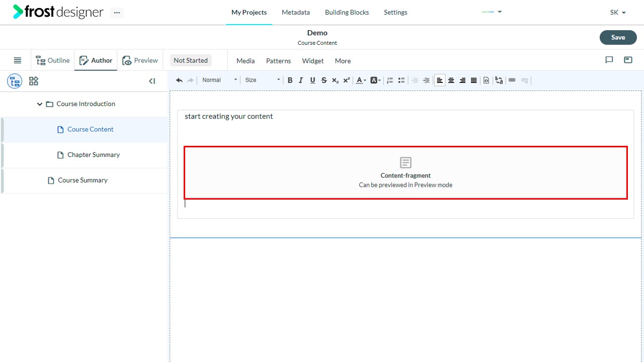Open the Building Blocks menu
This screenshot has height=362, width=644.
click(347, 12)
